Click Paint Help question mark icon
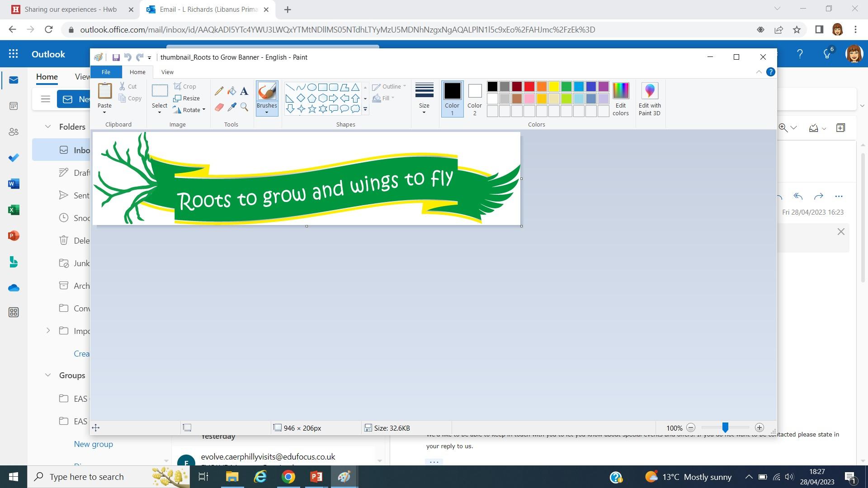868x488 pixels. tap(771, 72)
